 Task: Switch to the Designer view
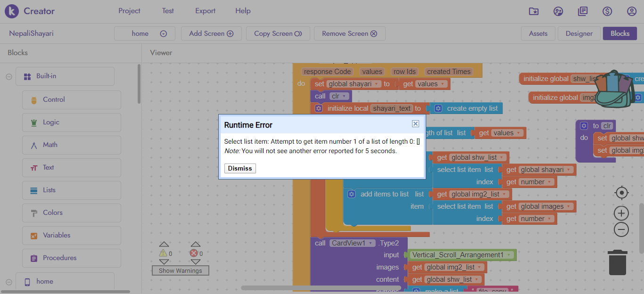[579, 33]
